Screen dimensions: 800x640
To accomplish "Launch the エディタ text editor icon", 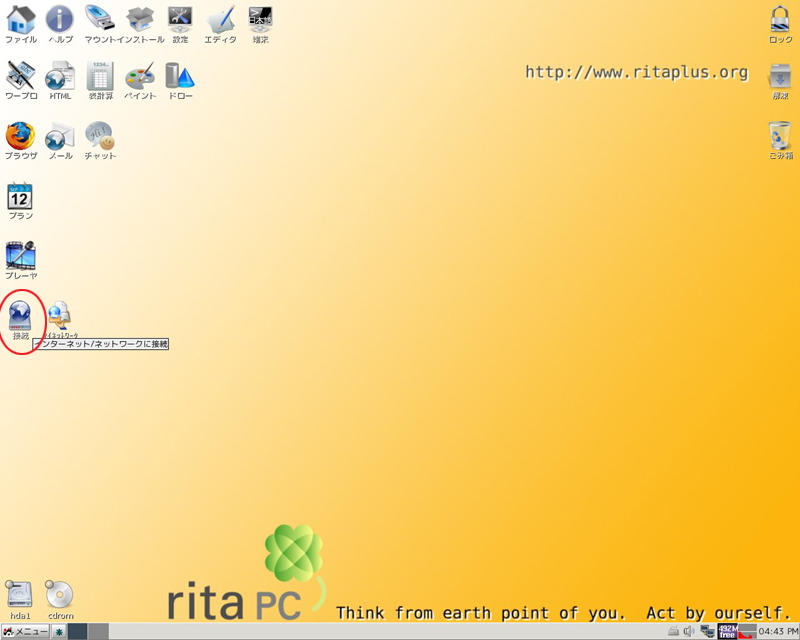I will coord(220,20).
